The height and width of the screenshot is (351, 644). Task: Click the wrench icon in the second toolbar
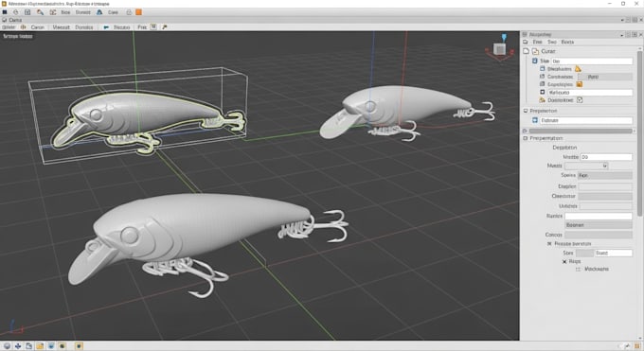coord(165,27)
